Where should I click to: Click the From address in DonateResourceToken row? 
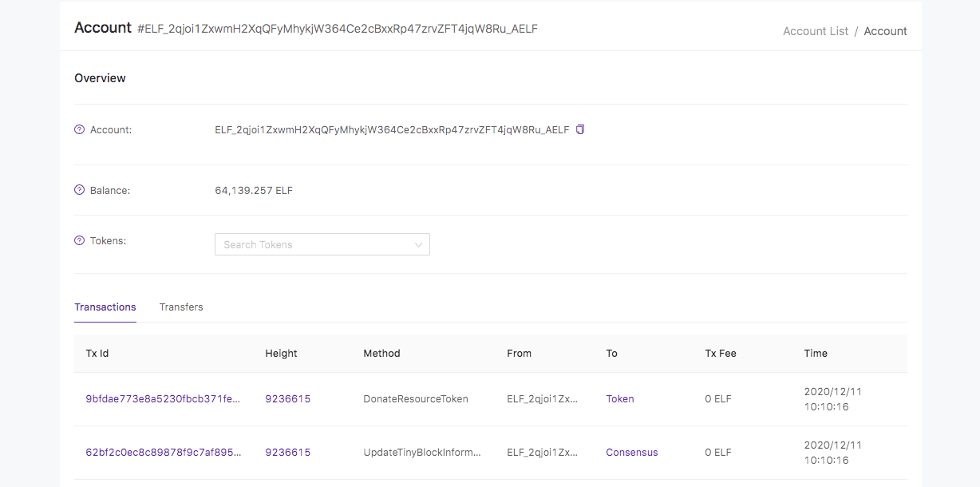pos(543,398)
